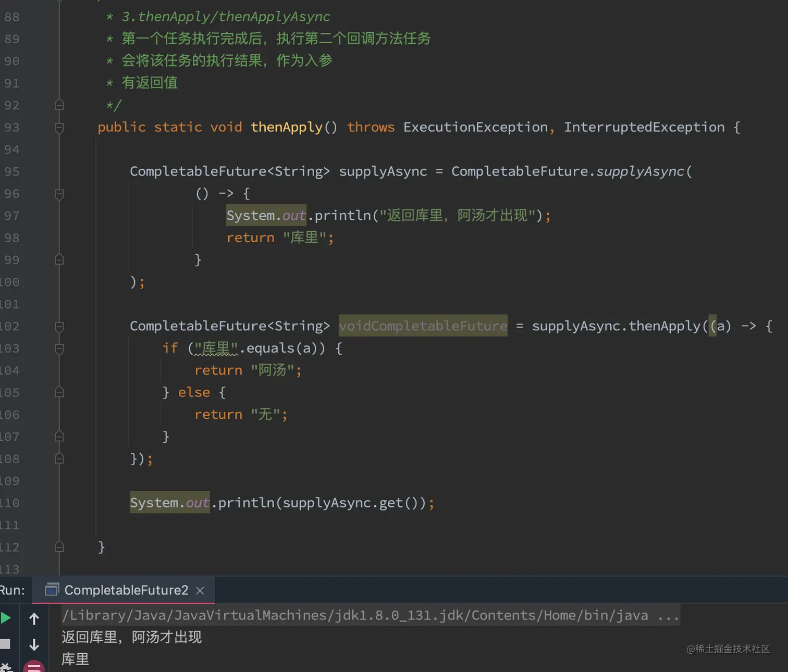This screenshot has width=788, height=672.
Task: Click the else keyword on line 105
Action: pos(194,392)
